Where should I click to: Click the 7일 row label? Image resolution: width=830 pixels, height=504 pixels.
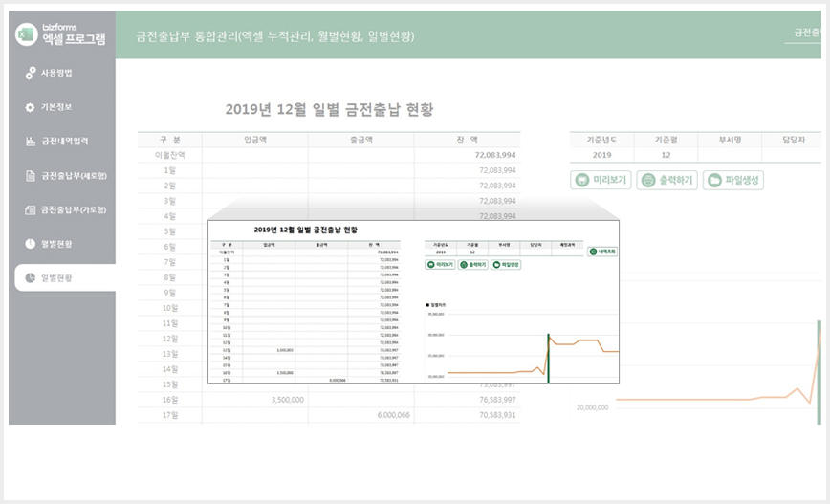pyautogui.click(x=170, y=262)
